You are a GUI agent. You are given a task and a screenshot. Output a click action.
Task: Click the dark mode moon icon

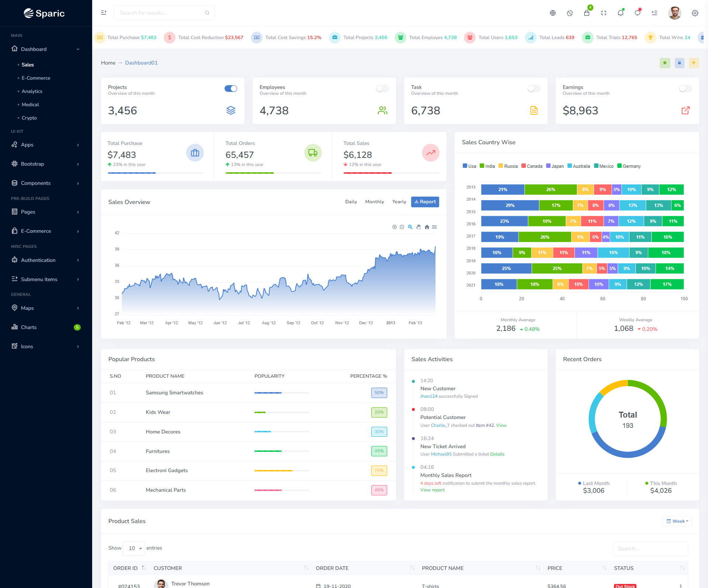click(570, 13)
